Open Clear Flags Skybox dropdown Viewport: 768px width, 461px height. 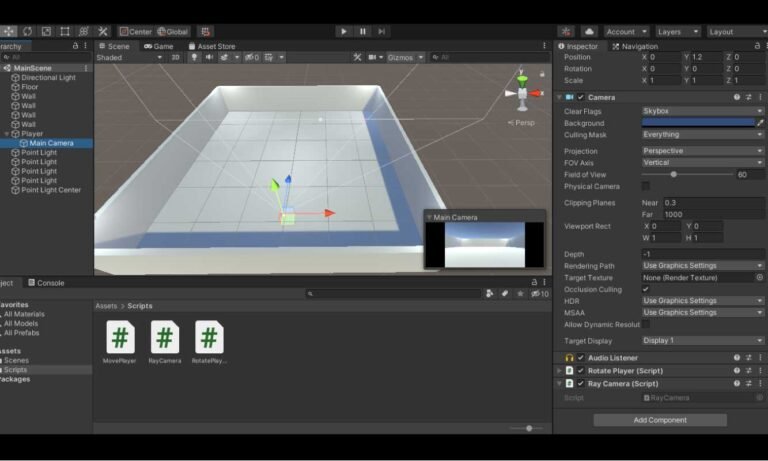coord(703,111)
